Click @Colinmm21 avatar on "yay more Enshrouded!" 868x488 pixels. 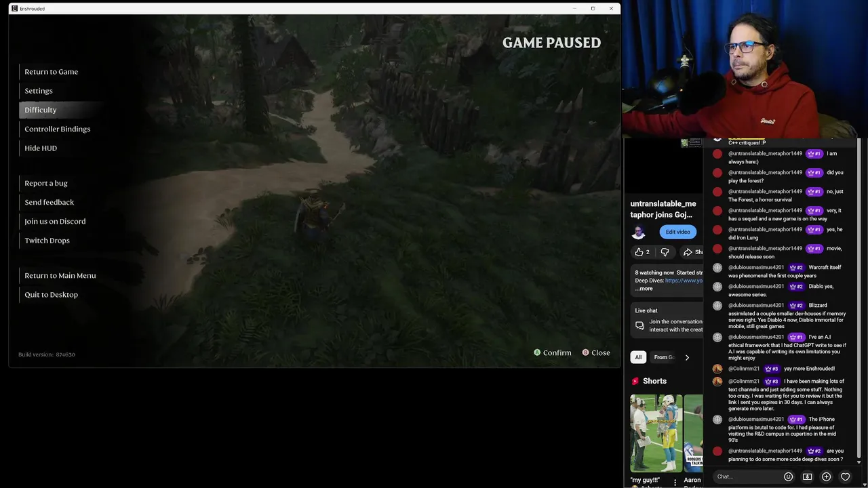tap(717, 369)
